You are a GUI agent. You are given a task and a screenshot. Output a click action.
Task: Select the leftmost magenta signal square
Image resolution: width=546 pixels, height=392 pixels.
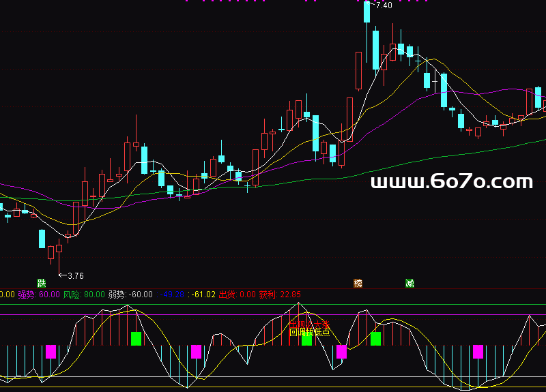pyautogui.click(x=51, y=352)
